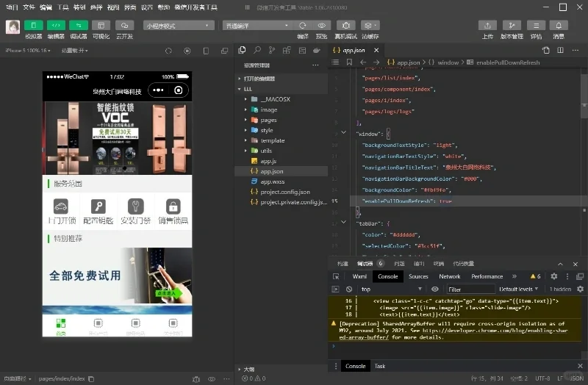Open the extensions blocks icon

(287, 50)
